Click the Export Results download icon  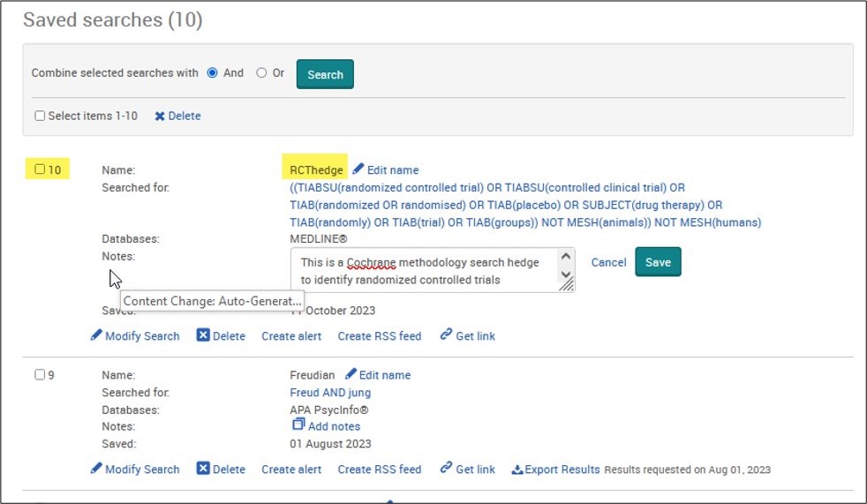[516, 470]
